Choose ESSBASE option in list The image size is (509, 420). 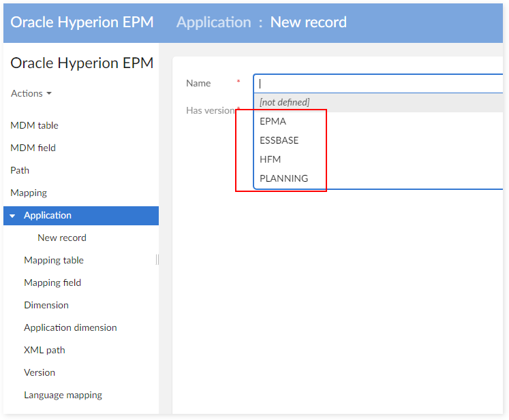coord(279,140)
